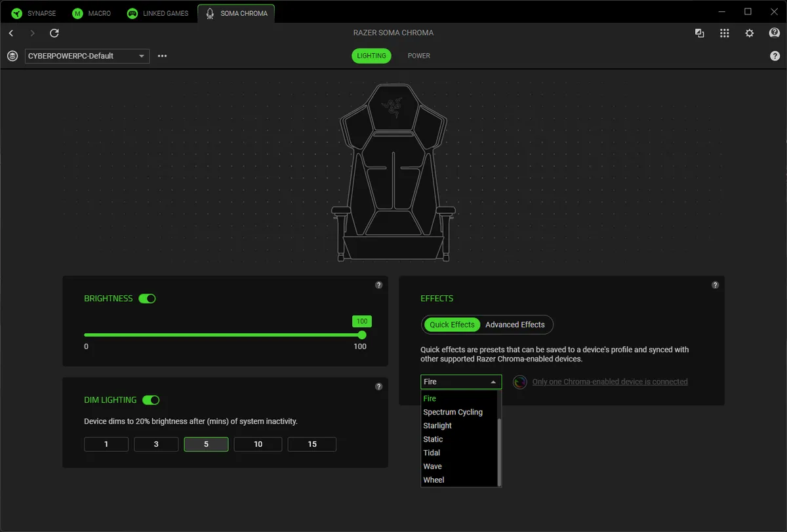Minimize the Synapse window
Image resolution: width=787 pixels, height=532 pixels.
click(x=722, y=12)
